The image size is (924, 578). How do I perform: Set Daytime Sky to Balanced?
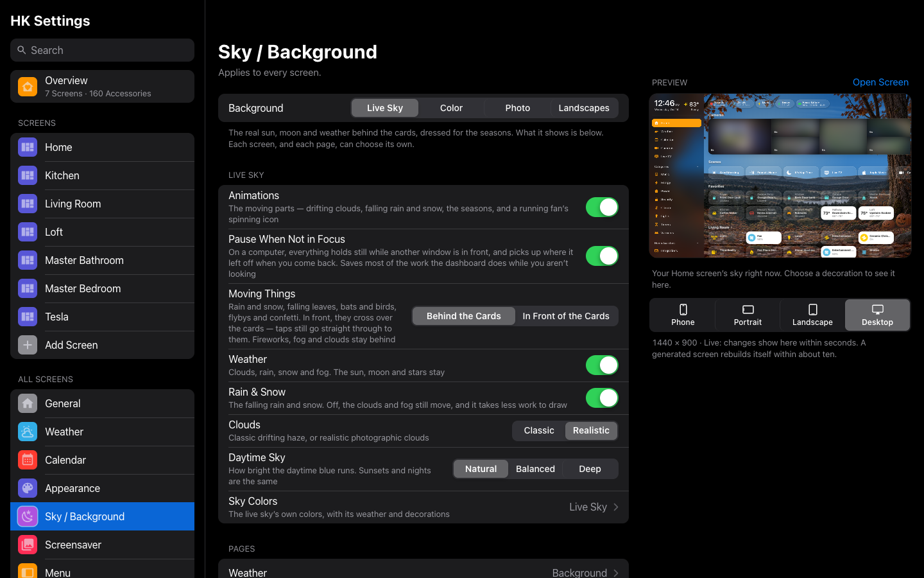click(535, 469)
